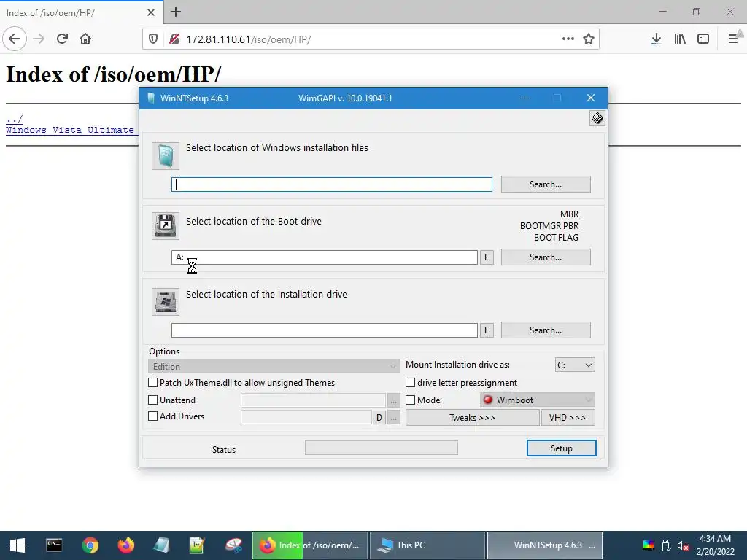
Task: Open Windows Start menu
Action: [18, 545]
